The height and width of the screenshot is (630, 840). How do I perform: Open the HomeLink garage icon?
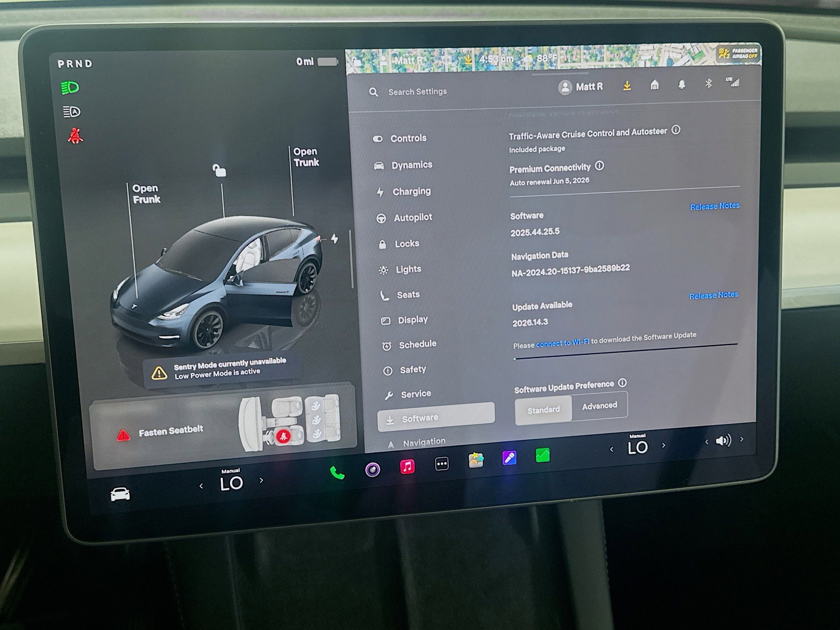(x=655, y=85)
